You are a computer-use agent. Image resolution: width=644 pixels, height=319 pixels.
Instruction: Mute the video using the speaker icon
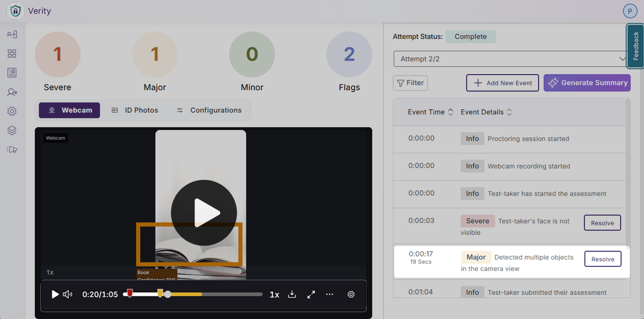pyautogui.click(x=68, y=294)
